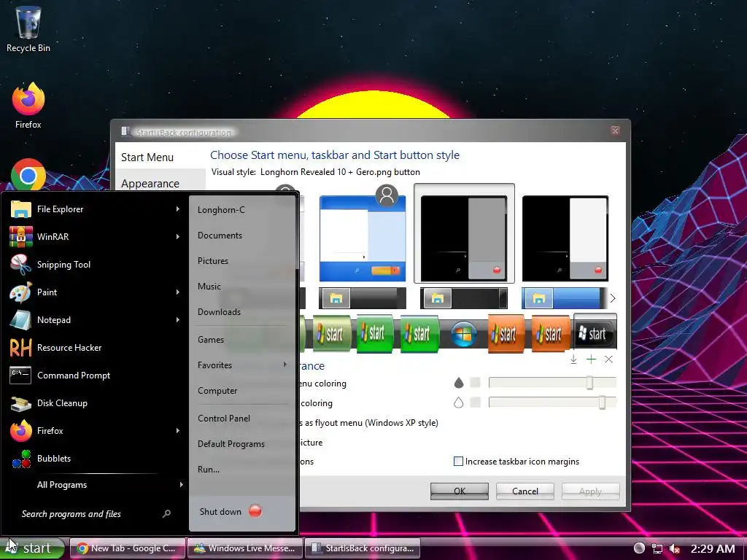Open Firefox icon in Start menu list
This screenshot has height=560, width=747.
pos(20,431)
